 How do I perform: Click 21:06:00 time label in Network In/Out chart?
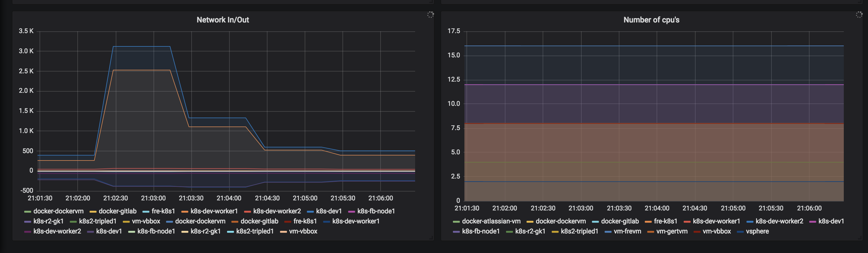[x=381, y=198]
